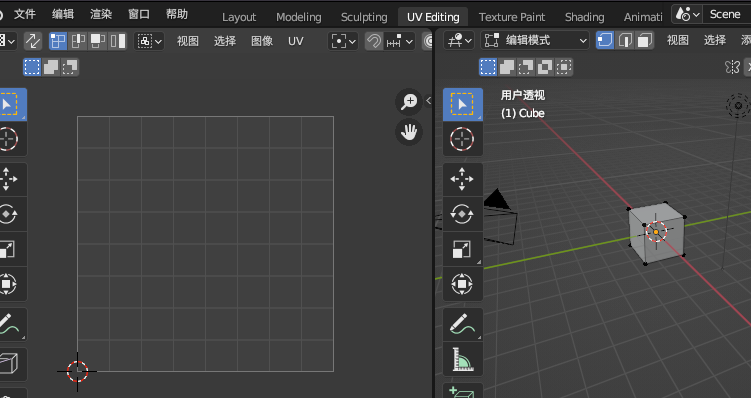Choose extend selection mode in UV editor

(x=51, y=67)
